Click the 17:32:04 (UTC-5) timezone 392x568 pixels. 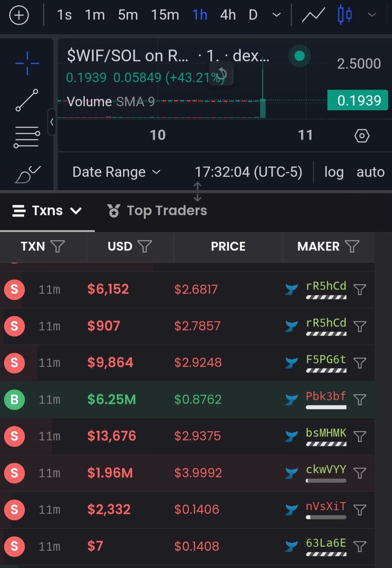pyautogui.click(x=249, y=172)
